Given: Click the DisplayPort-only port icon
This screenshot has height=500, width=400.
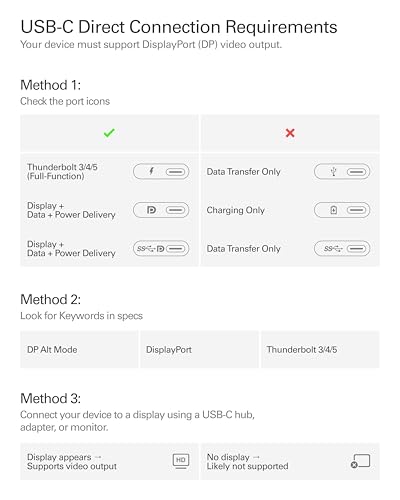Looking at the screenshot, I should (x=161, y=210).
